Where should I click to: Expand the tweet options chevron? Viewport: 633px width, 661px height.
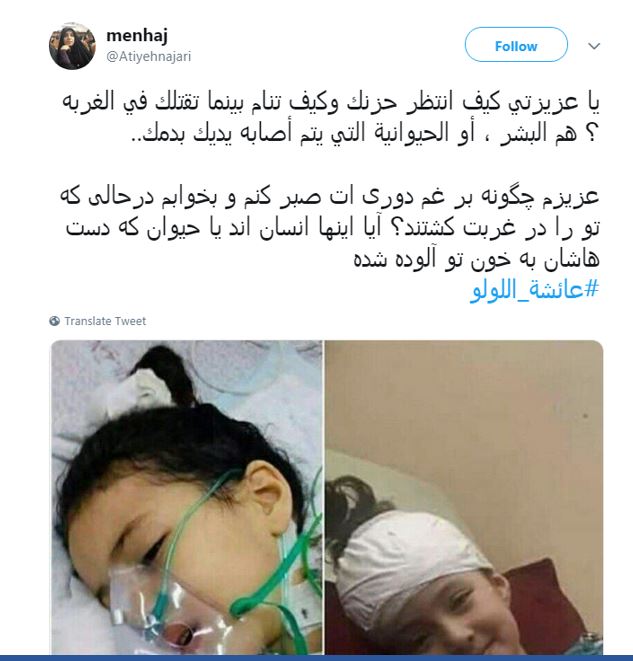[x=594, y=46]
